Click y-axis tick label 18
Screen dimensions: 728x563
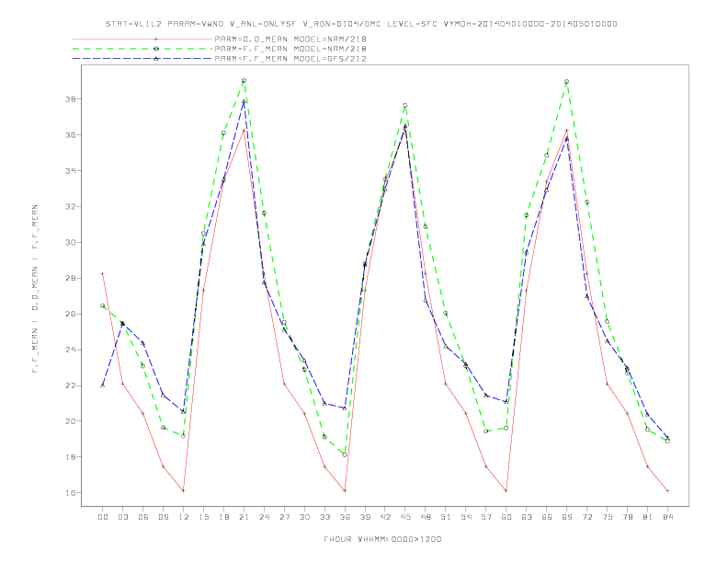(70, 457)
